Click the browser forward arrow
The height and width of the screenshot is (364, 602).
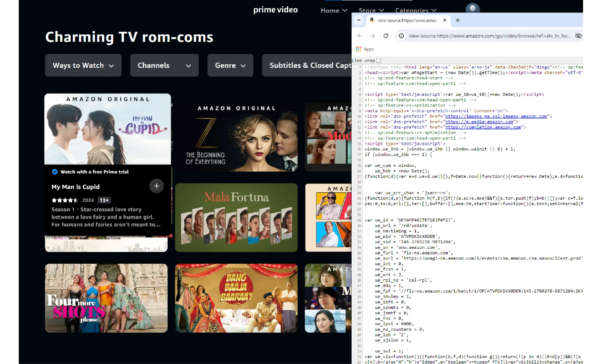tap(372, 36)
